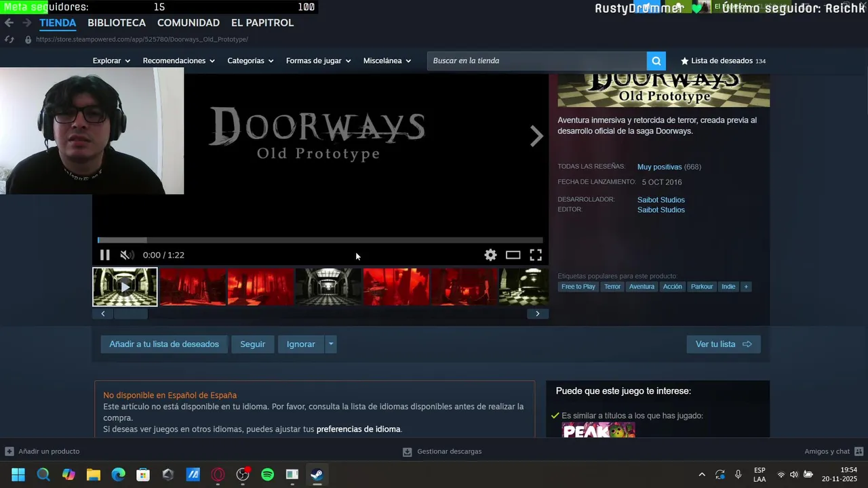Open Muy positivas reviews link
868x488 pixels.
click(x=659, y=167)
